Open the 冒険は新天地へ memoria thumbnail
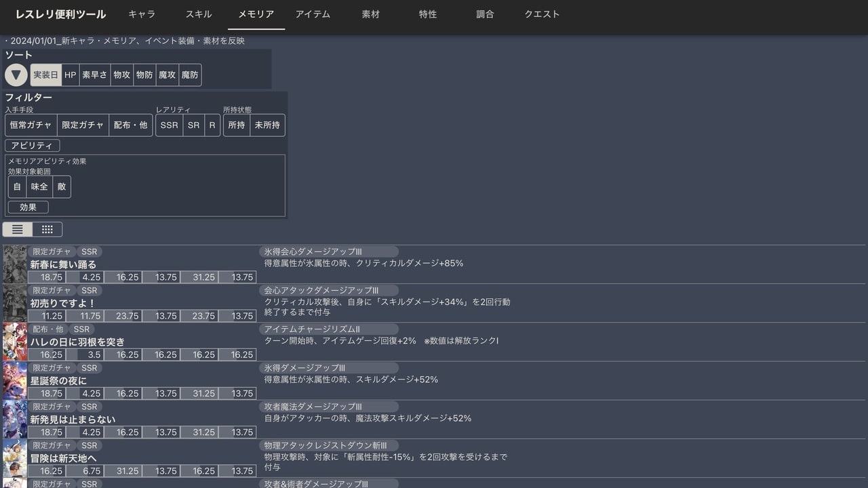Screen dimensions: 868x488 click(x=15, y=457)
